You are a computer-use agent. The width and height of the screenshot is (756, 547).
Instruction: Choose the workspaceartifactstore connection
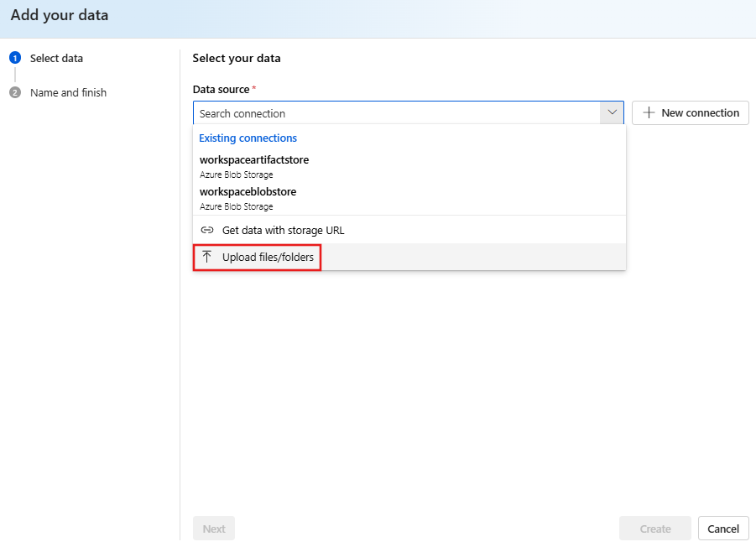coord(253,159)
